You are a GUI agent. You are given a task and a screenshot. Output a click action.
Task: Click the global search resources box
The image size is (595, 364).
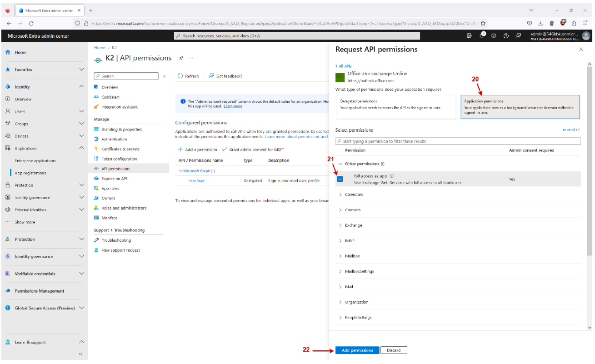[x=297, y=36]
